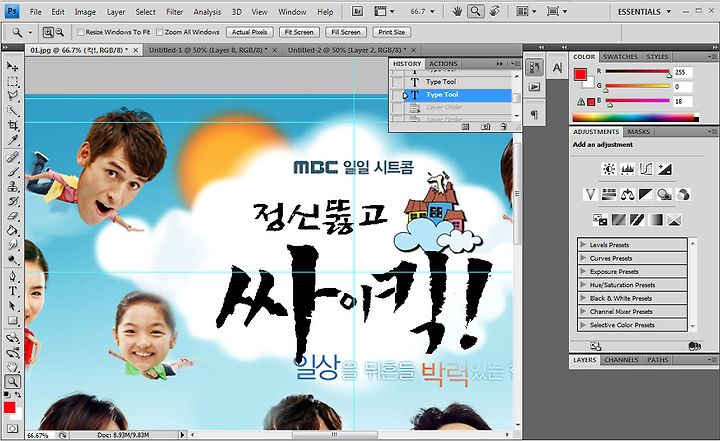Open the Analysis menu
720x441 pixels.
pyautogui.click(x=207, y=12)
